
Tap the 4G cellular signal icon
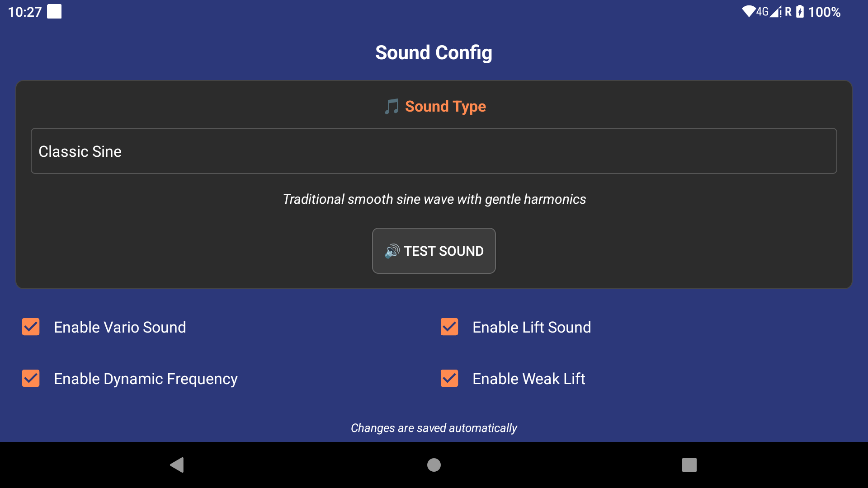(769, 12)
